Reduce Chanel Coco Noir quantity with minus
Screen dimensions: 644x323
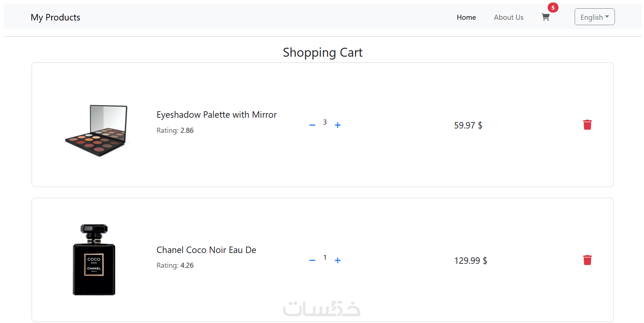pos(312,261)
